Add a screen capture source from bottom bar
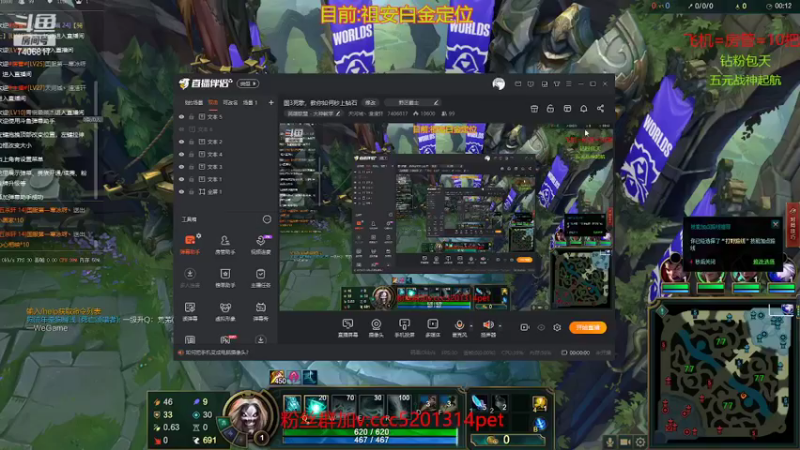This screenshot has height=450, width=800. pos(348,328)
